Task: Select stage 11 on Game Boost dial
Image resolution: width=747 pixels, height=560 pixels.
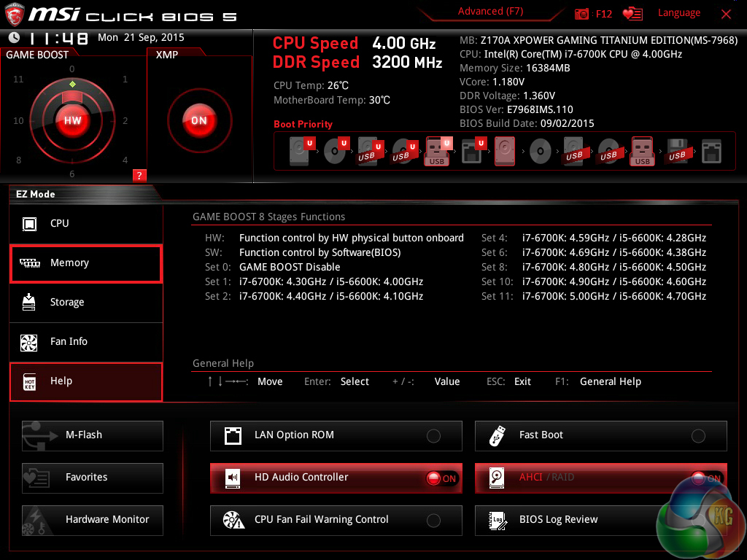Action: pos(18,79)
